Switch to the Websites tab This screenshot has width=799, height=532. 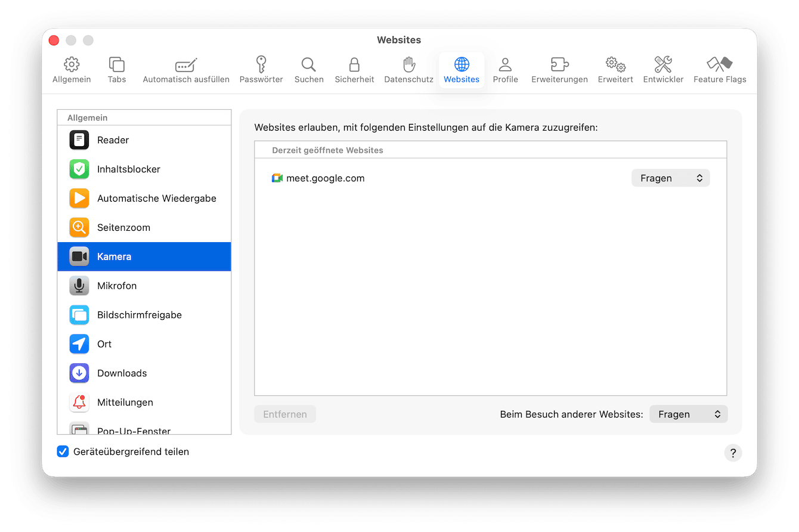461,69
